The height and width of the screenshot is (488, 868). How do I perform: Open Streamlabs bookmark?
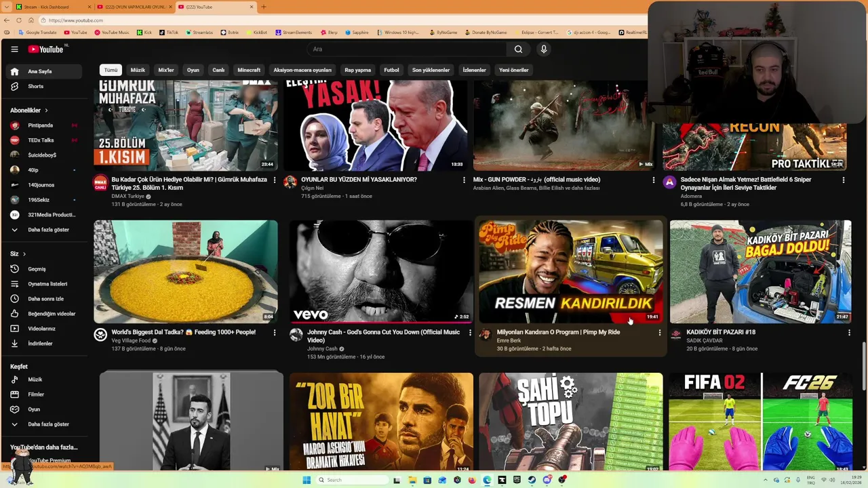(199, 32)
